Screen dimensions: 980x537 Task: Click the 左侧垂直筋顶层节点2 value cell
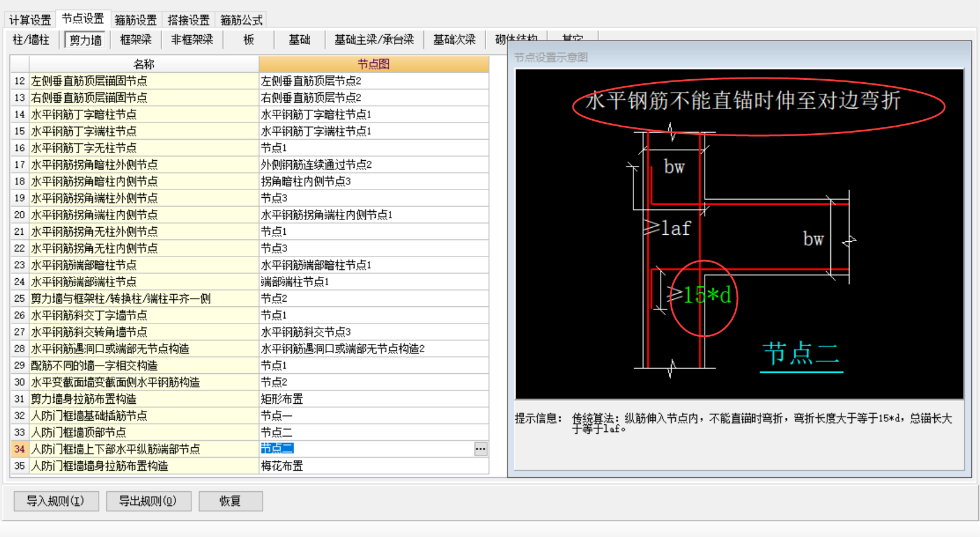pyautogui.click(x=373, y=81)
